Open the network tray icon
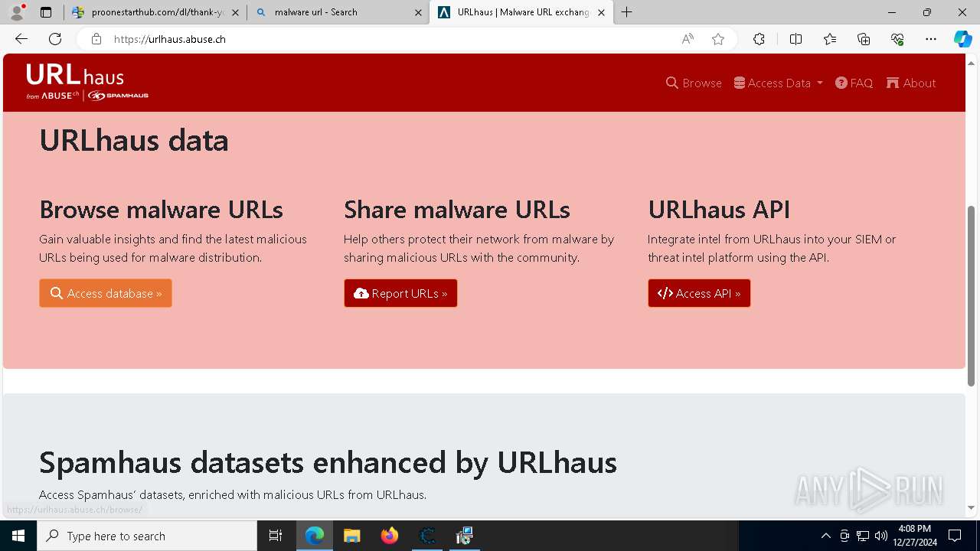The height and width of the screenshot is (551, 980). [x=863, y=536]
